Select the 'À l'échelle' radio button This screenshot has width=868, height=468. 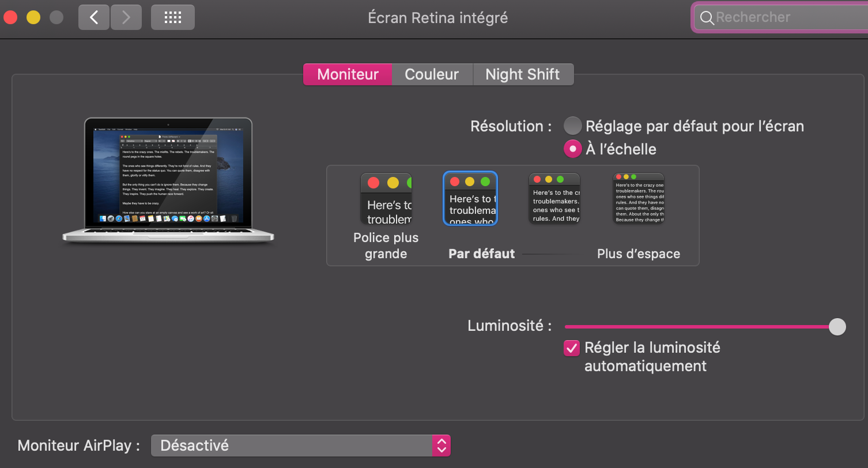click(x=572, y=149)
